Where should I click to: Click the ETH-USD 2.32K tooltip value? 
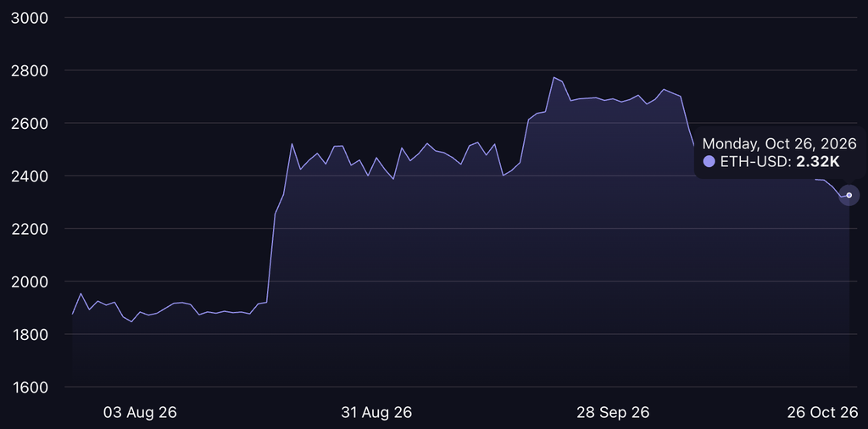tap(780, 162)
